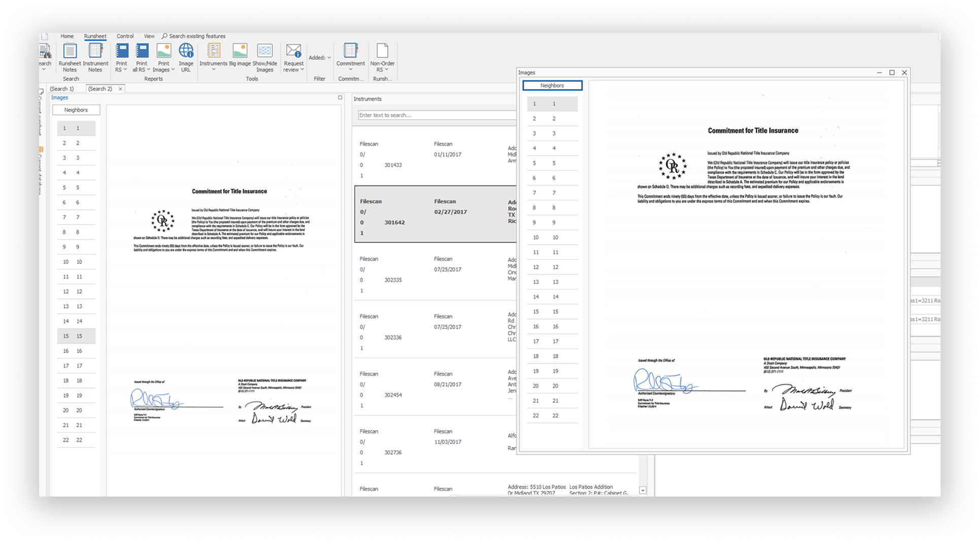Click the Print all RS icon
980x542 pixels.
tap(142, 51)
